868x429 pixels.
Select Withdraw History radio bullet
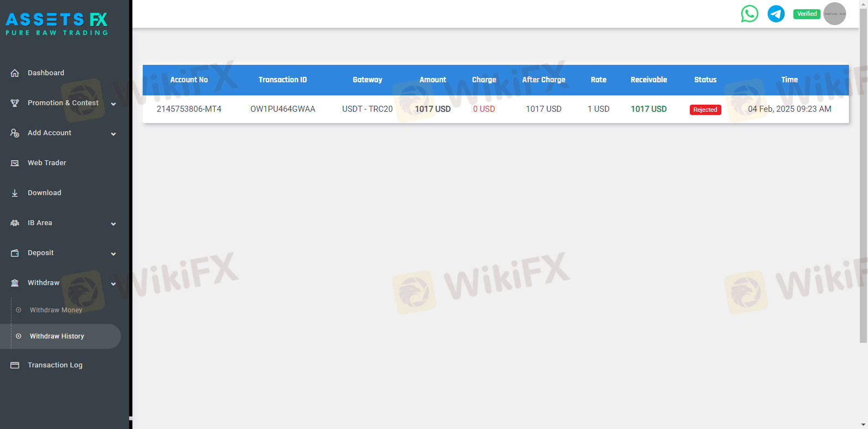pos(19,336)
